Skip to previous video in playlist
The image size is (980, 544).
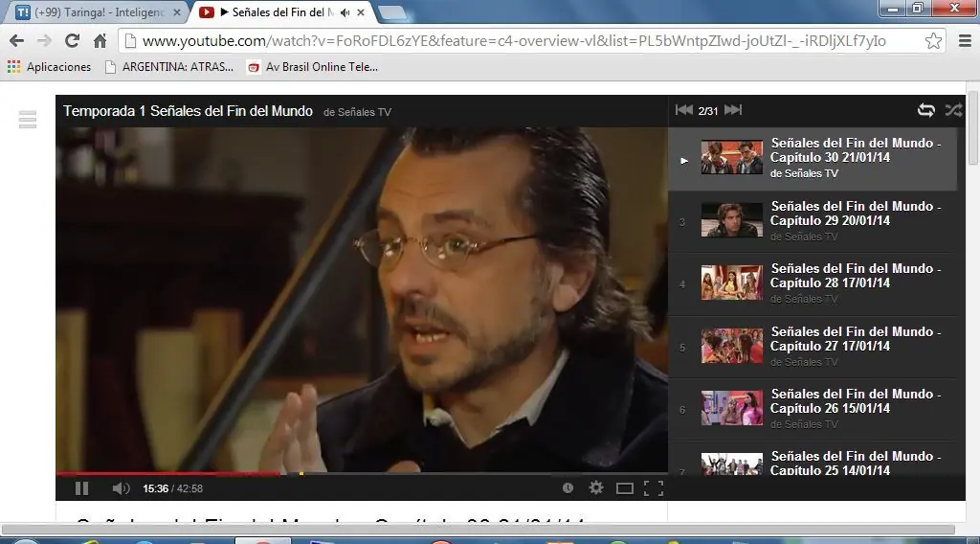click(x=683, y=110)
